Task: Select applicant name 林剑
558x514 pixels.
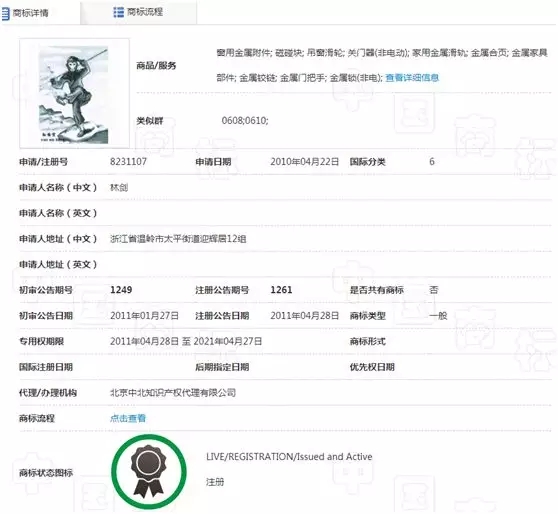Action: point(119,188)
